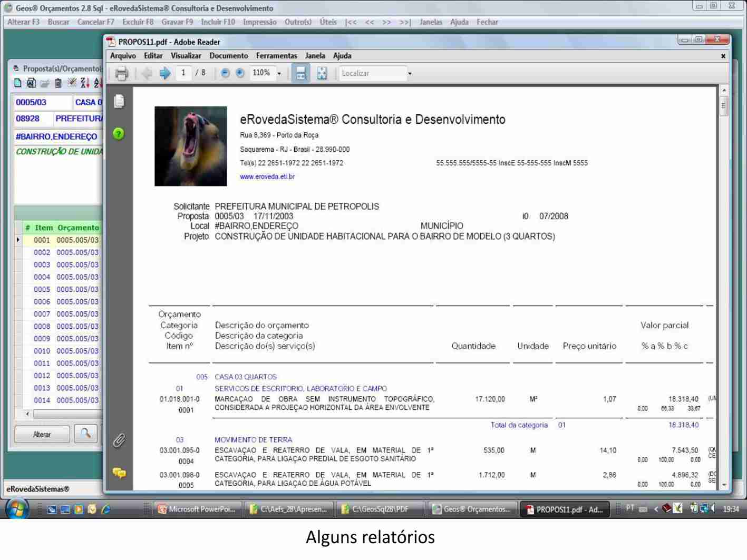Click Cancelar F7 in the Geos menu bar
747x560 pixels.
click(96, 22)
